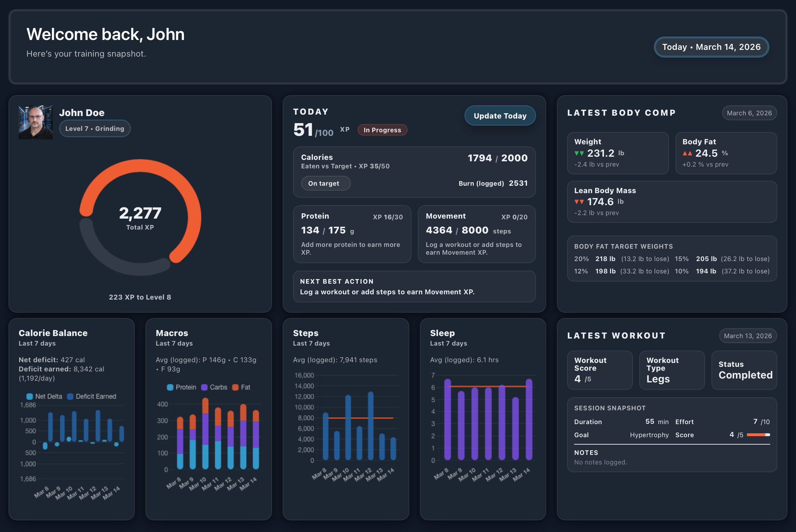Click the Today March 14, 2026 date pill

[x=711, y=47]
